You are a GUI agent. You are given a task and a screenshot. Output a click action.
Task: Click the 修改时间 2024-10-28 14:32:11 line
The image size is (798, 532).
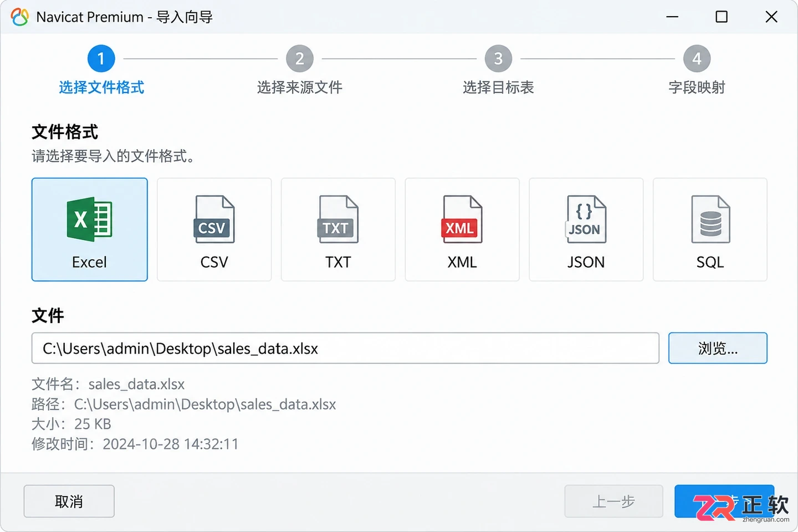click(135, 444)
